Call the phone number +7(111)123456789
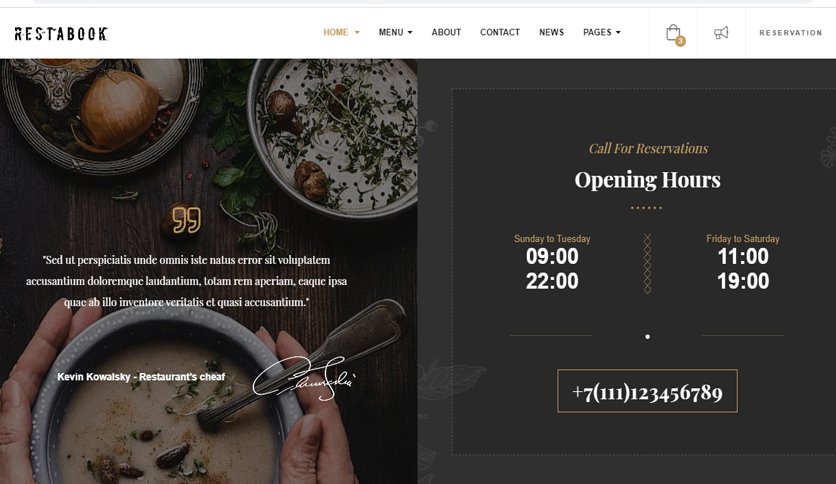The image size is (836, 484). (647, 391)
